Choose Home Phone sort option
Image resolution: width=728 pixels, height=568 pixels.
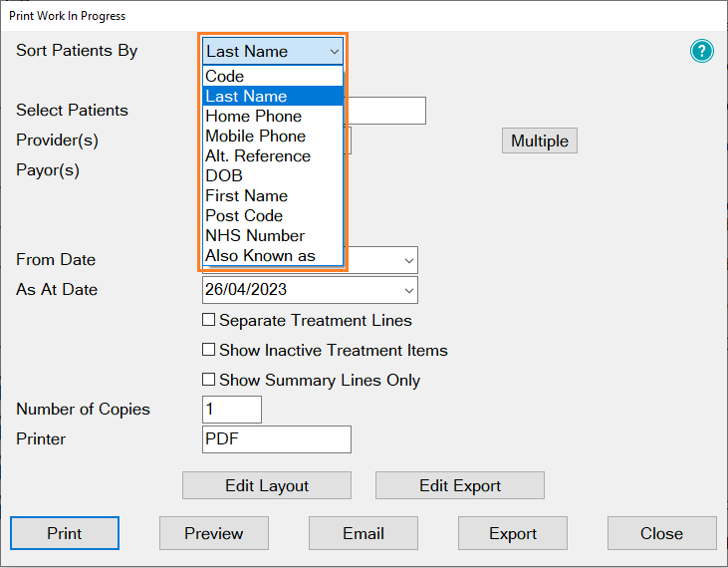(x=273, y=117)
